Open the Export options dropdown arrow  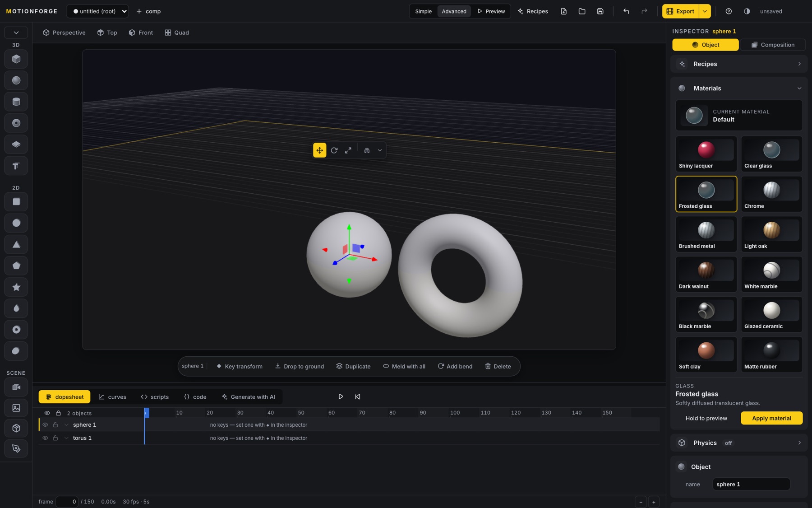pos(705,11)
